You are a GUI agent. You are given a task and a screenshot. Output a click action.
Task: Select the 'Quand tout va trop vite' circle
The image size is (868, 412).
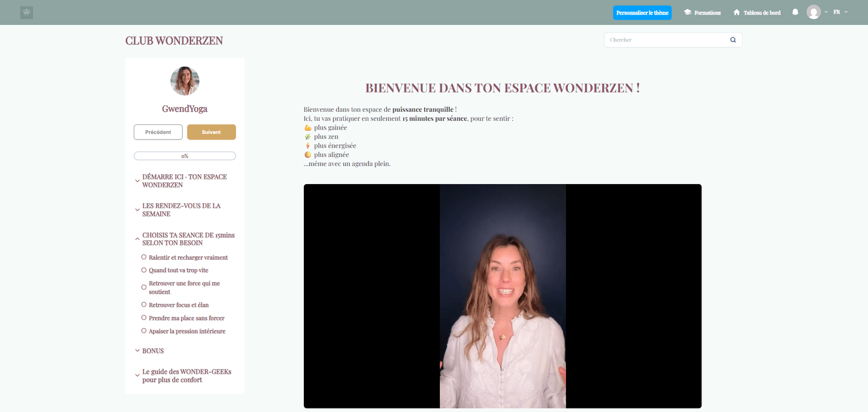144,270
